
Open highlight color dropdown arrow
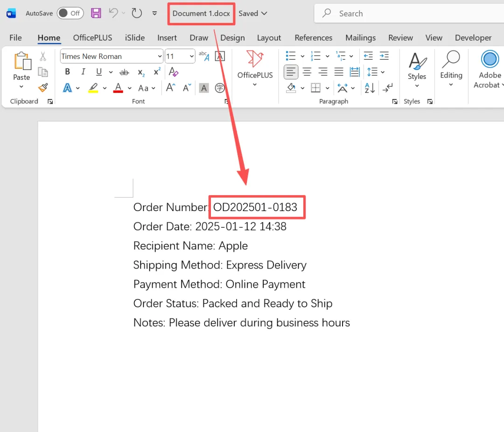(x=105, y=88)
